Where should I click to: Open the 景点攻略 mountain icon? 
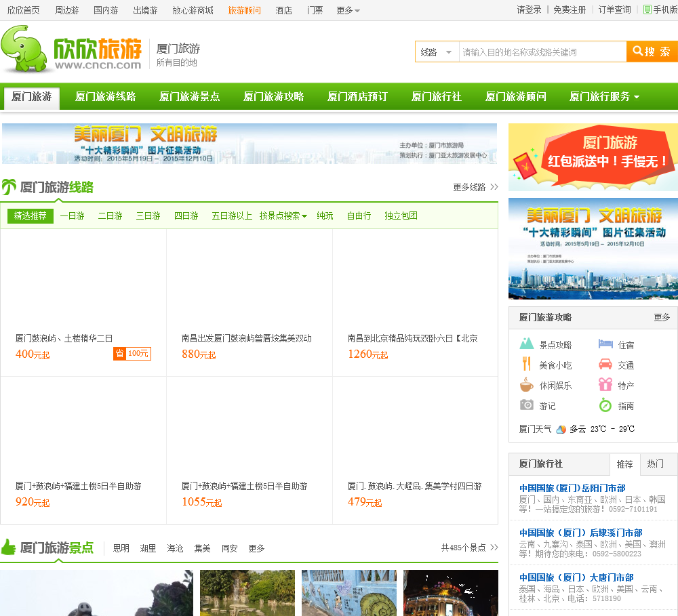pos(526,344)
